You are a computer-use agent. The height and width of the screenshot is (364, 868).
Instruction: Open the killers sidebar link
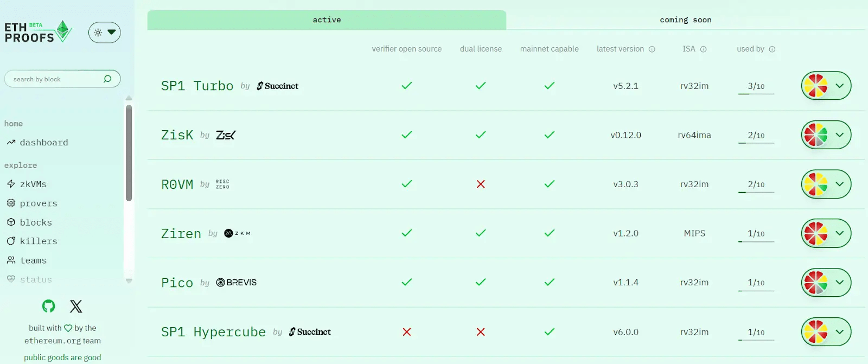(38, 241)
